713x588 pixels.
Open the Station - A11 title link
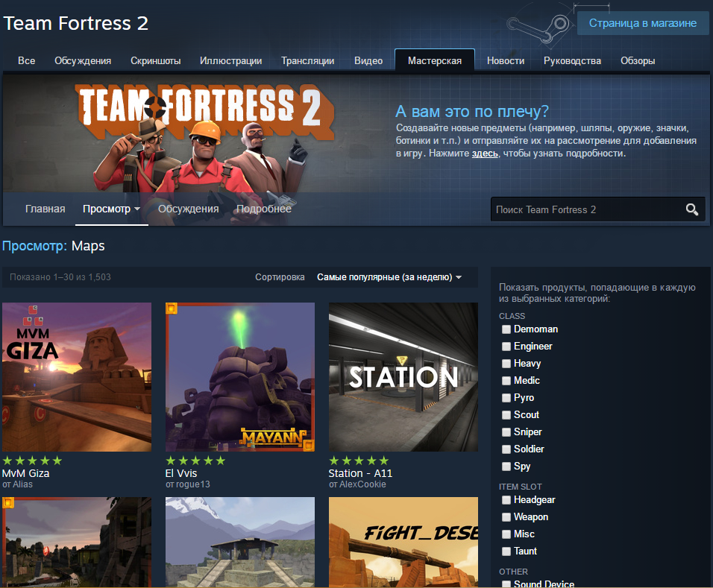(360, 473)
